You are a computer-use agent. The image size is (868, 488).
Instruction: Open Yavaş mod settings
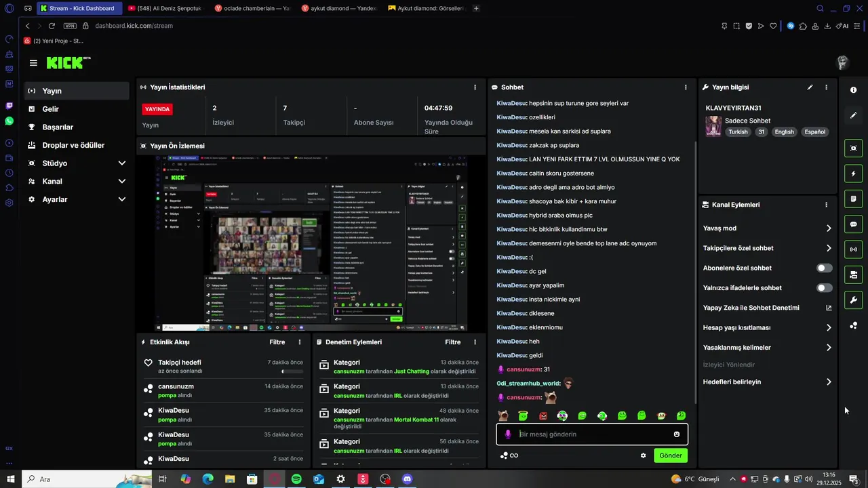click(768, 228)
